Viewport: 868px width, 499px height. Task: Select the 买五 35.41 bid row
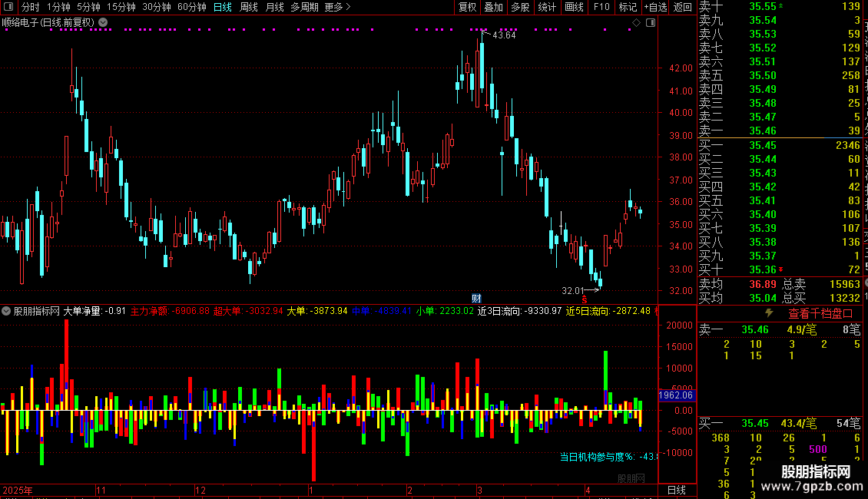point(780,200)
